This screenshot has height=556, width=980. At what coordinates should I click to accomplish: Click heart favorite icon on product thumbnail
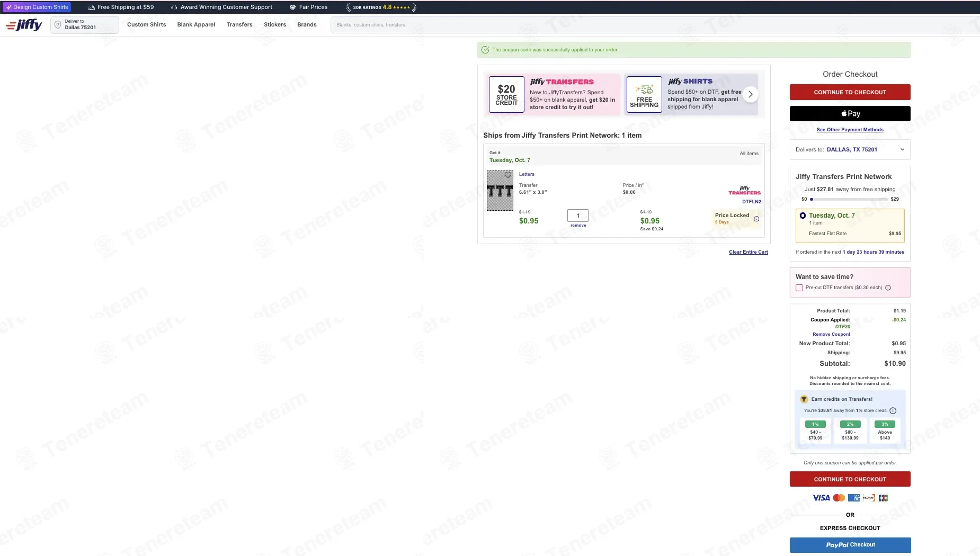point(507,175)
